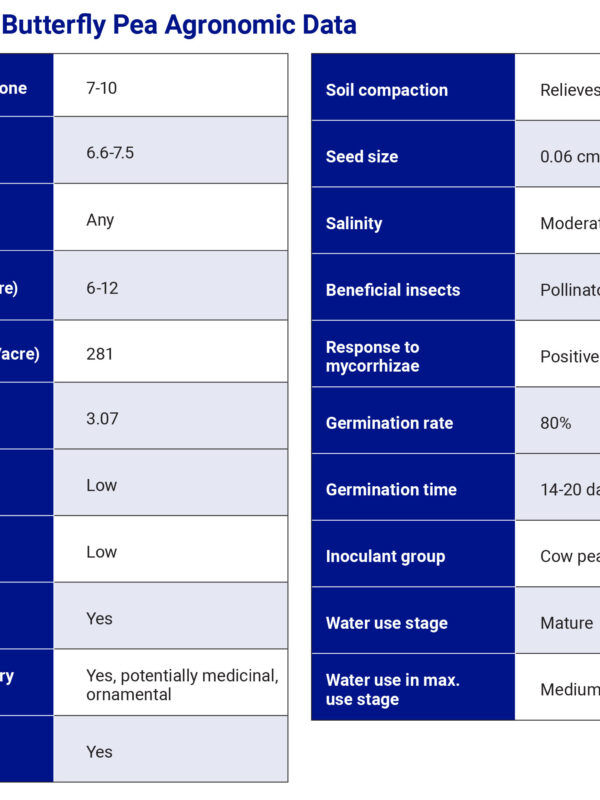Click the 281 value
600x800 pixels.
coord(100,353)
